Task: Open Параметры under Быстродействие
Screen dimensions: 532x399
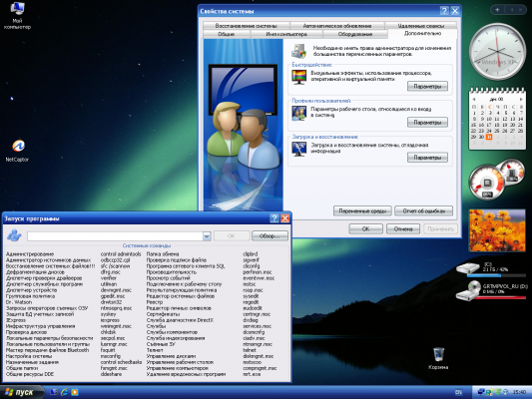Action: click(427, 87)
